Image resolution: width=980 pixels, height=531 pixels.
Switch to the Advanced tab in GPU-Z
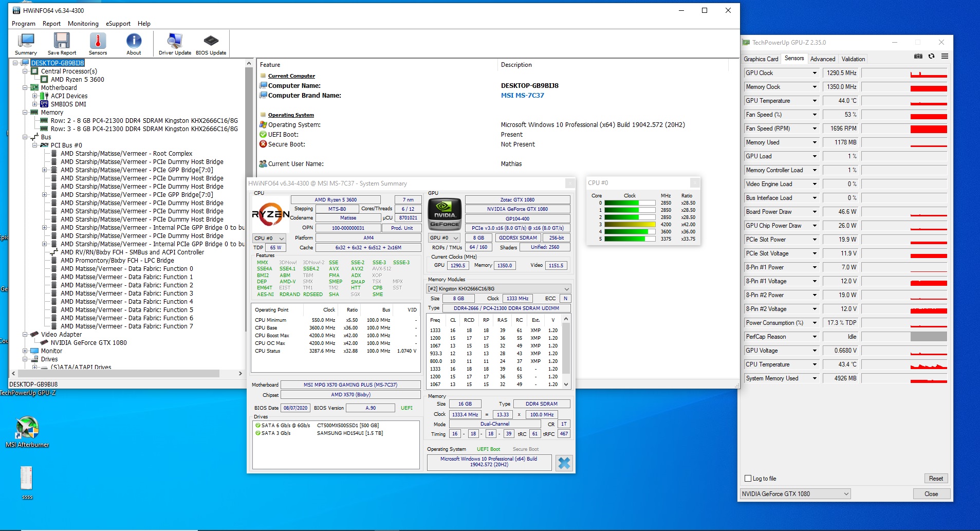(x=823, y=59)
